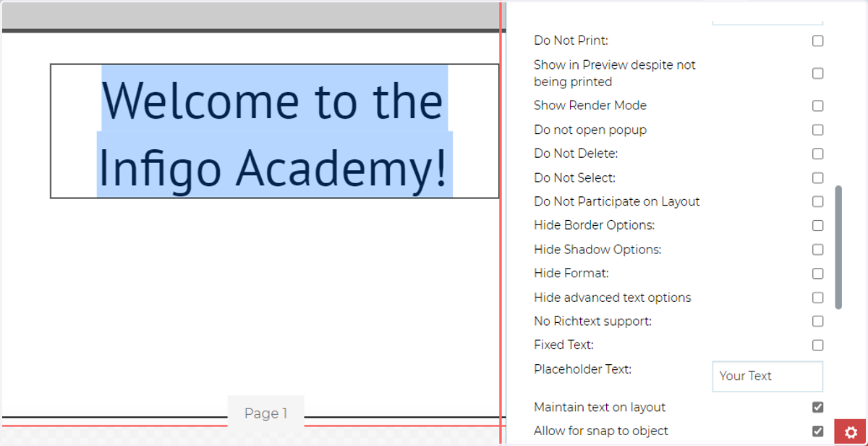Enable the Fixed Text checkbox

tap(817, 345)
